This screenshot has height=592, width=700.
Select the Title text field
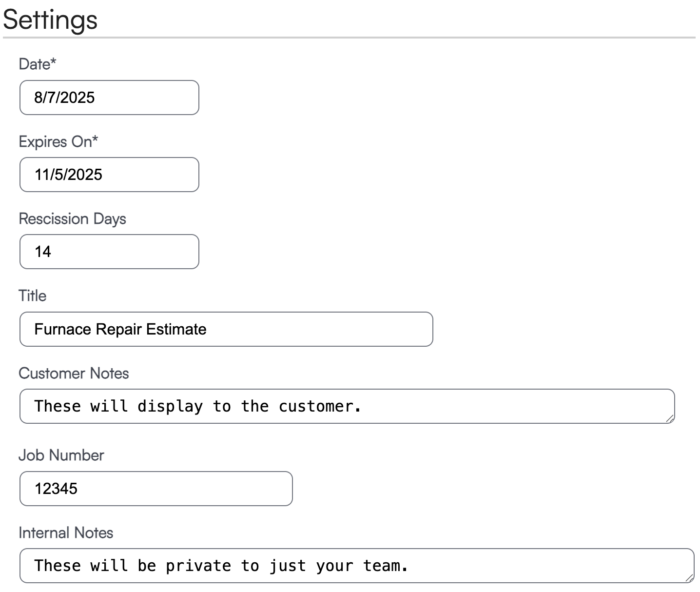226,329
